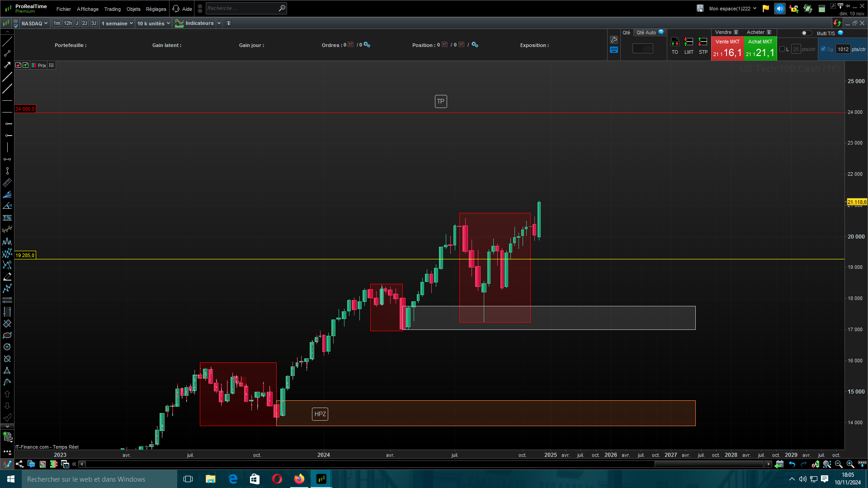Click the Vente MKT sell button

(727, 48)
